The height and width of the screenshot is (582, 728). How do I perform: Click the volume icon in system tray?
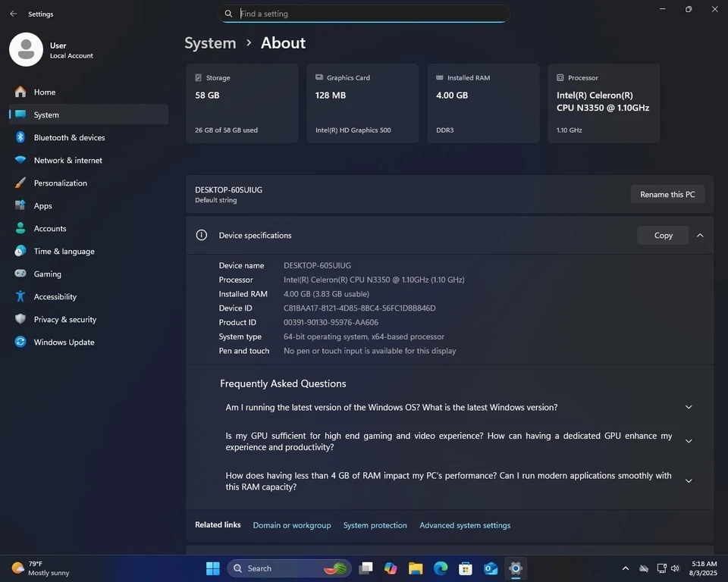point(674,568)
